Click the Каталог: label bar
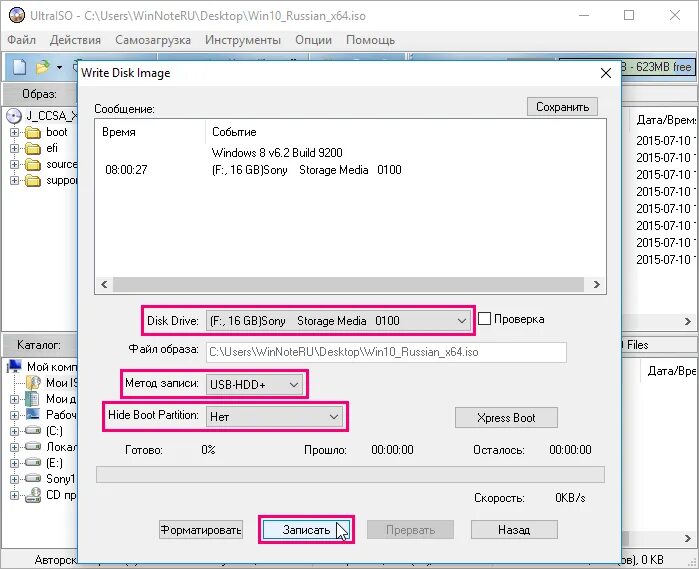699x569 pixels. point(39,345)
